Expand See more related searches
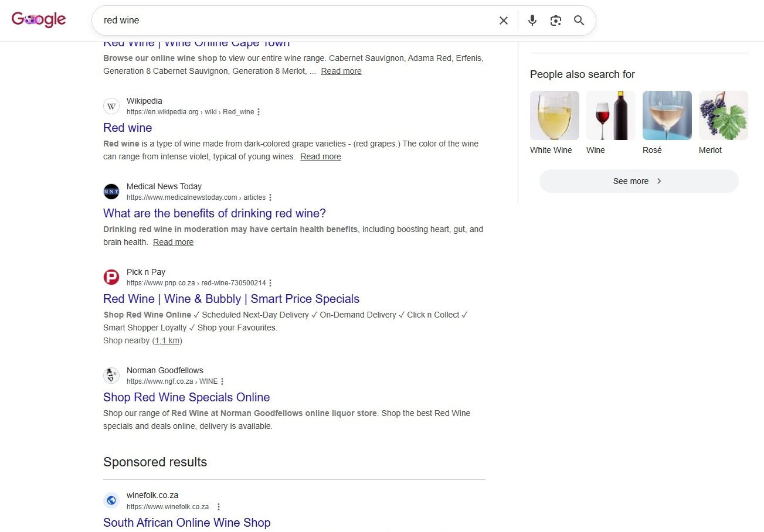This screenshot has height=532, width=764. tap(639, 181)
